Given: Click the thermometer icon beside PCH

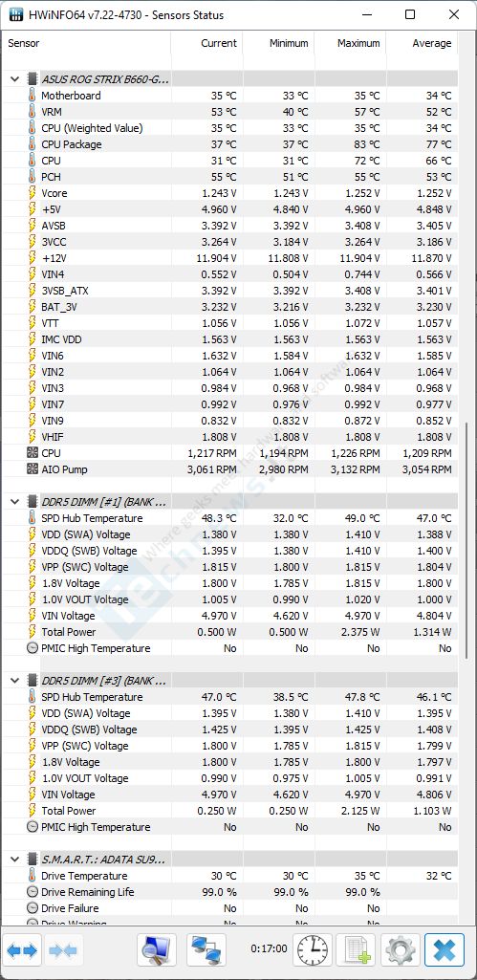Looking at the screenshot, I should click(x=32, y=177).
